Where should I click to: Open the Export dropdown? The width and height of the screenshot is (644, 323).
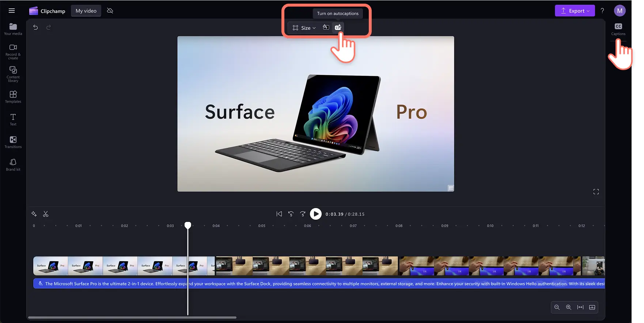tap(575, 11)
